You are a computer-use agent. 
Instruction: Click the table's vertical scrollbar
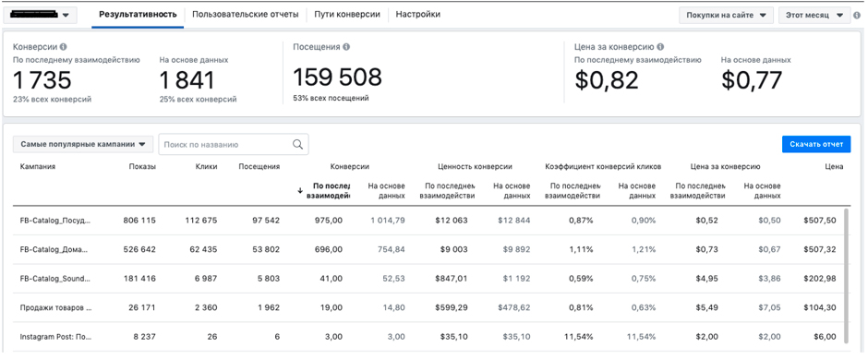point(848,277)
